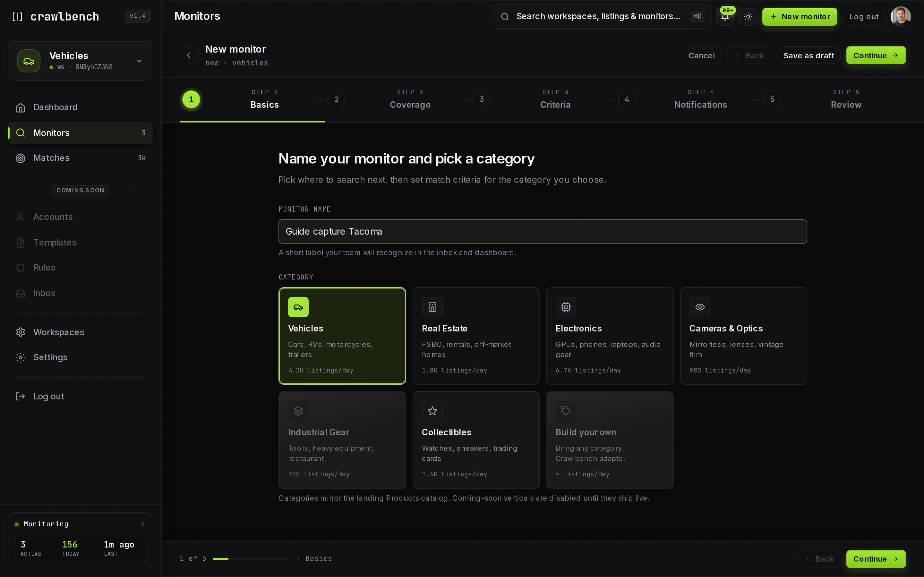
Task: Select the Real Estate category card
Action: (476, 336)
